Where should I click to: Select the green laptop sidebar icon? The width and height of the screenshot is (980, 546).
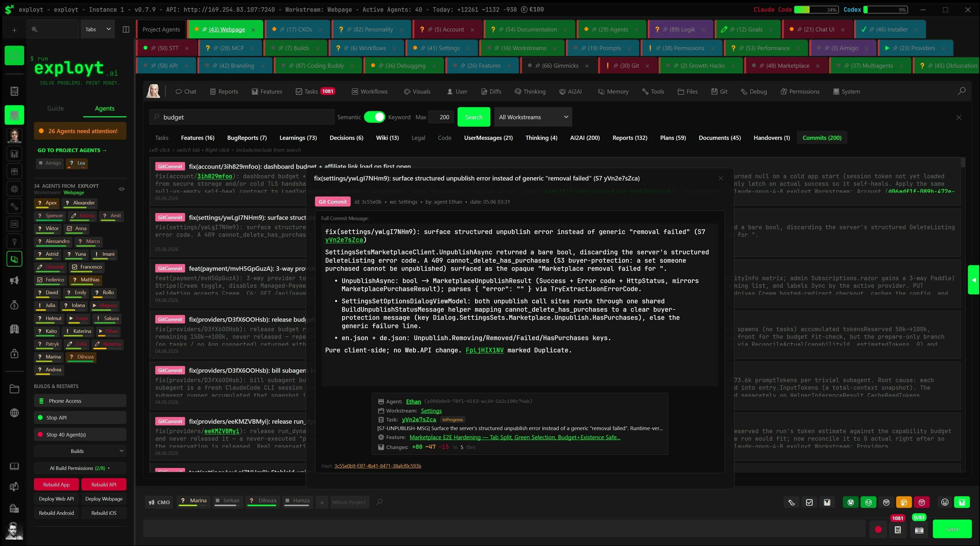[14, 115]
